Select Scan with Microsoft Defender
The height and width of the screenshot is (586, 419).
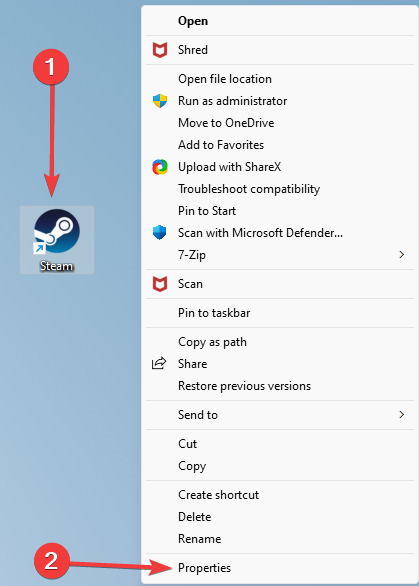point(280,233)
